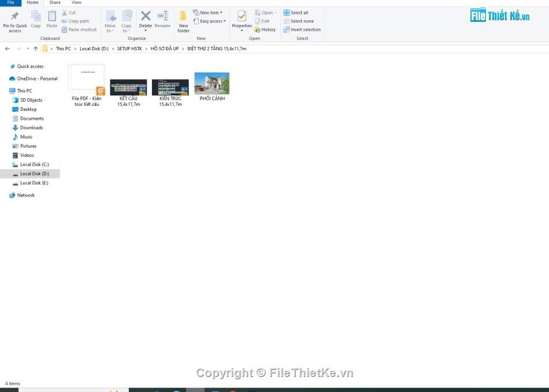The image size is (549, 392).
Task: Click Select all in ribbon
Action: 296,13
